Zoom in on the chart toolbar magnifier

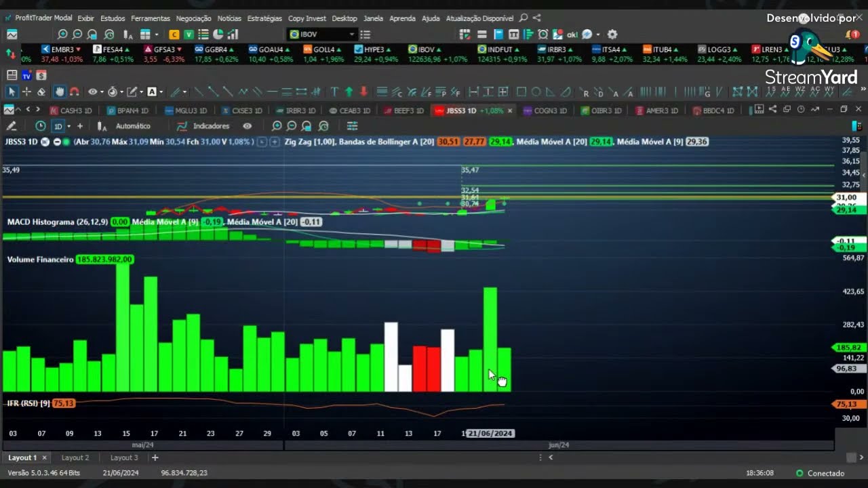coord(277,125)
